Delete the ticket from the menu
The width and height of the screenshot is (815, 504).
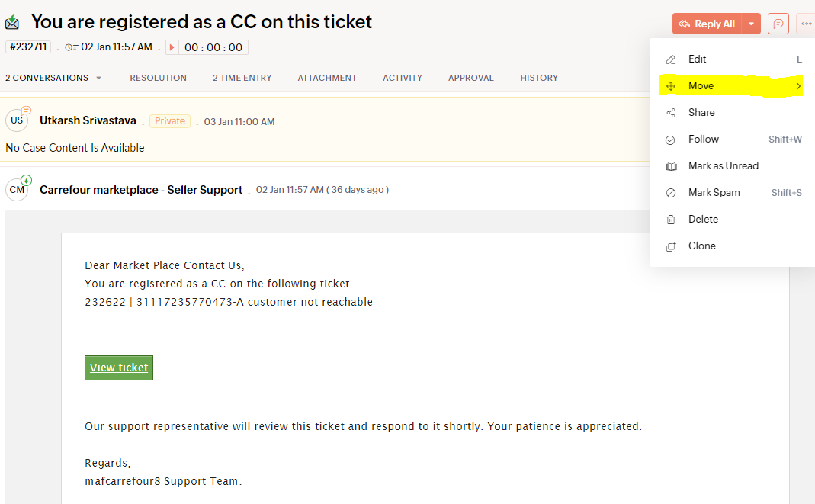tap(703, 219)
